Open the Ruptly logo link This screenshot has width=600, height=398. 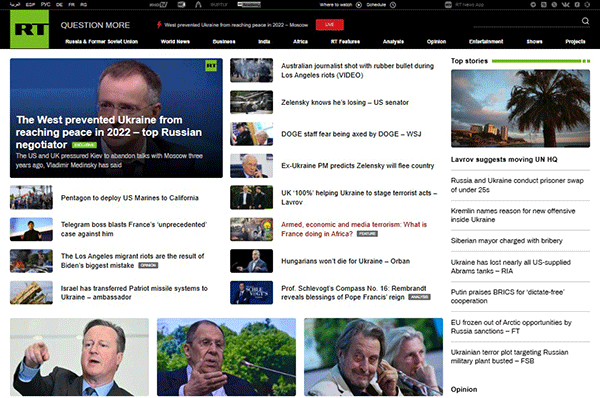point(219,5)
